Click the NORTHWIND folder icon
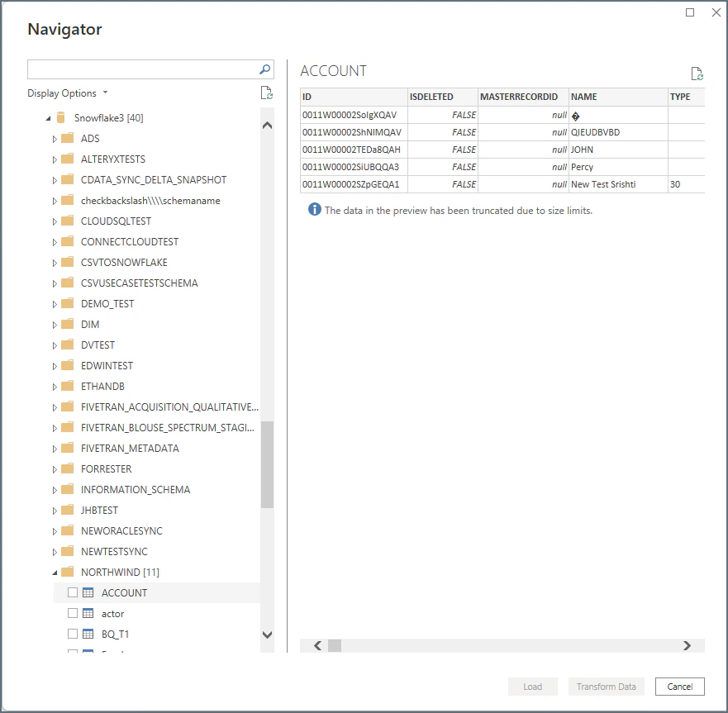 point(69,572)
